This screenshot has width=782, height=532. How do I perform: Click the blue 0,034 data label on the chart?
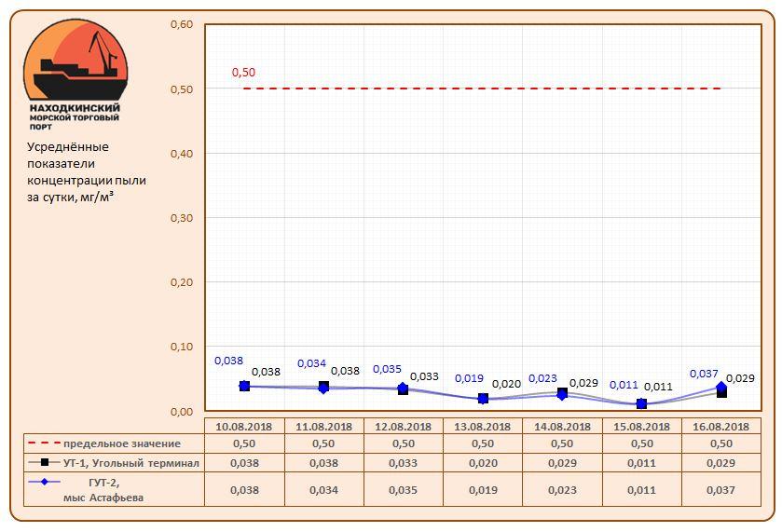click(311, 363)
